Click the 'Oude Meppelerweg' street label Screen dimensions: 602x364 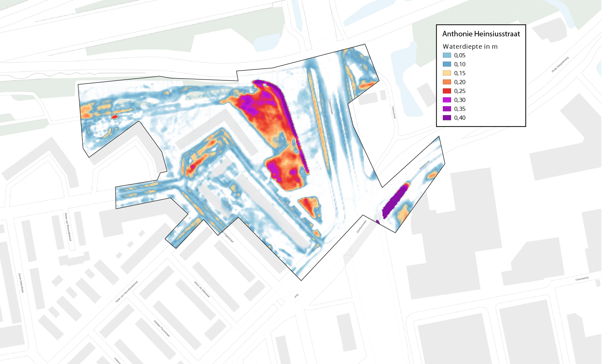click(560, 64)
